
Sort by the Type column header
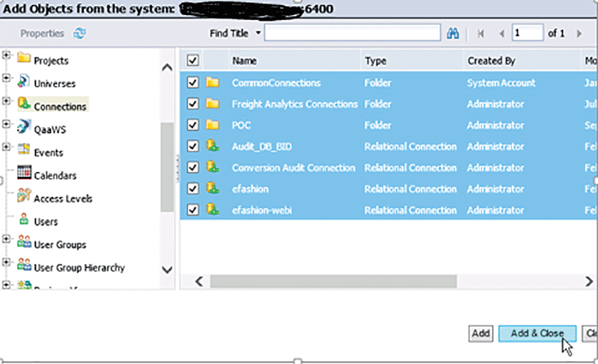click(375, 61)
